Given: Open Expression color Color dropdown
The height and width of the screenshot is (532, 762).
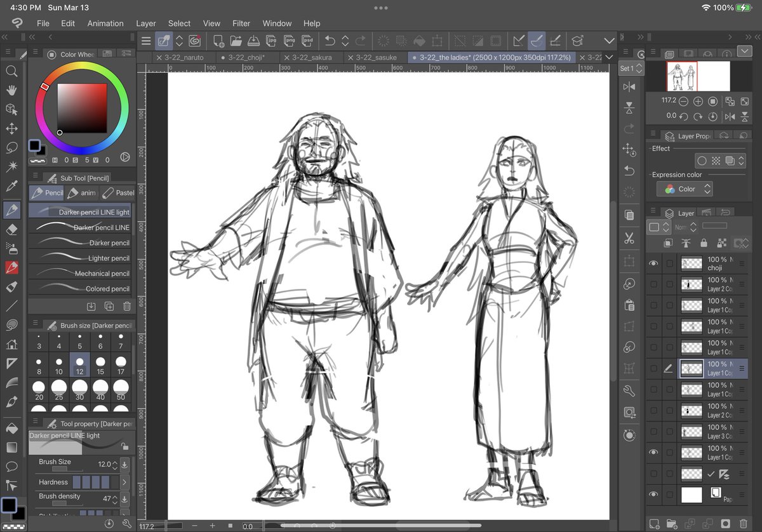Looking at the screenshot, I should pyautogui.click(x=685, y=189).
